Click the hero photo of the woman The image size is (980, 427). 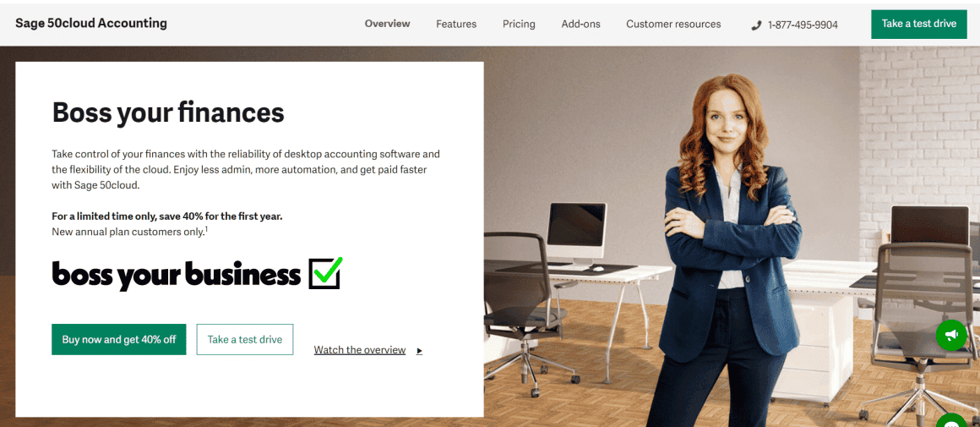click(732, 250)
